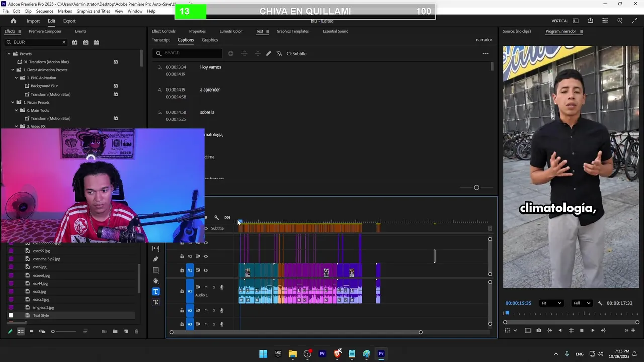Collapse 0. Main Tools folder
The width and height of the screenshot is (644, 362).
(16, 110)
